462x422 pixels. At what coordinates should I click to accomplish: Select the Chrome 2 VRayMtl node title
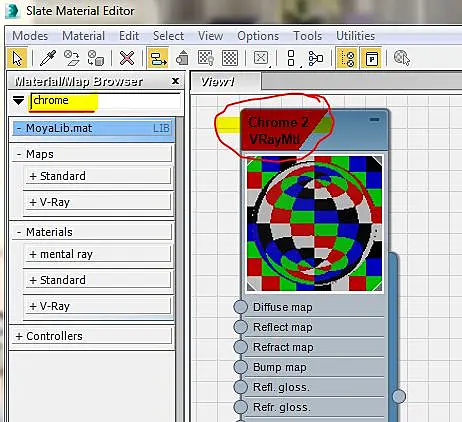278,131
